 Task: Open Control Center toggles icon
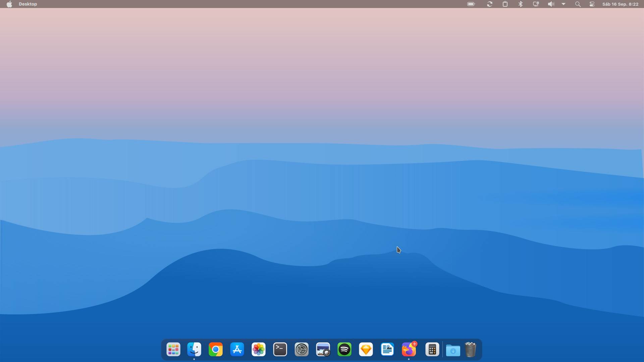[x=592, y=4]
